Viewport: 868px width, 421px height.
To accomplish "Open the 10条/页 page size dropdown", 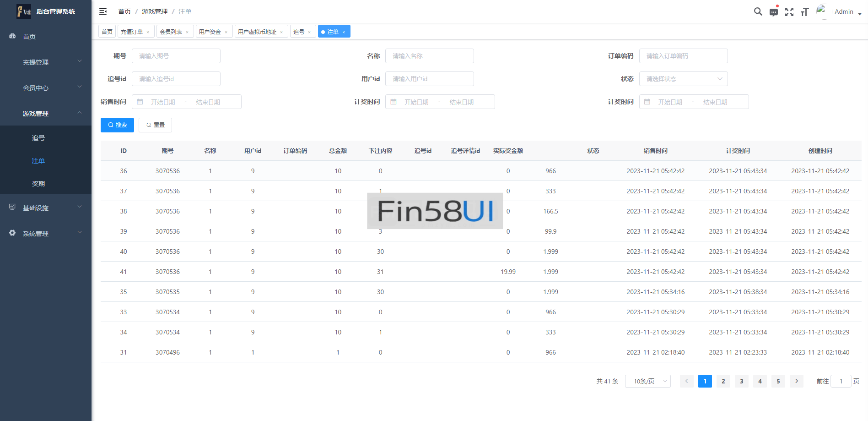I will [647, 381].
